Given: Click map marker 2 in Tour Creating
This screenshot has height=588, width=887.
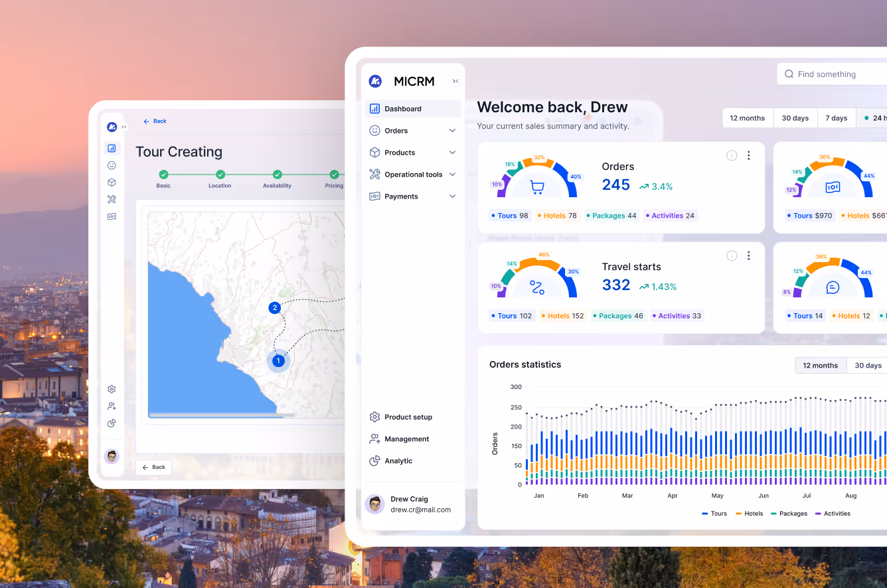Looking at the screenshot, I should tap(274, 308).
